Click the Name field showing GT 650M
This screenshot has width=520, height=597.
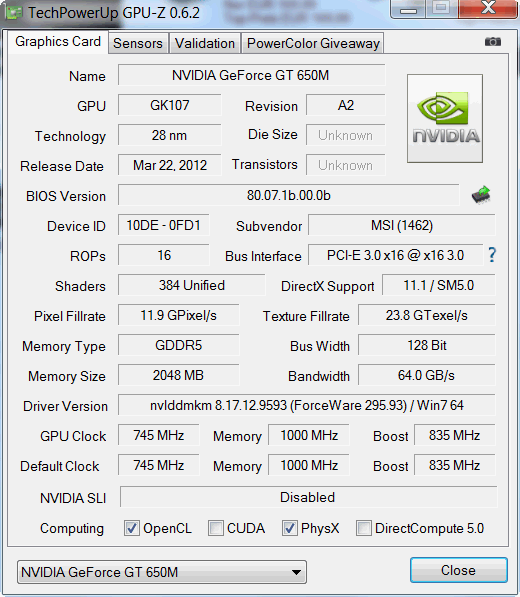(x=252, y=75)
